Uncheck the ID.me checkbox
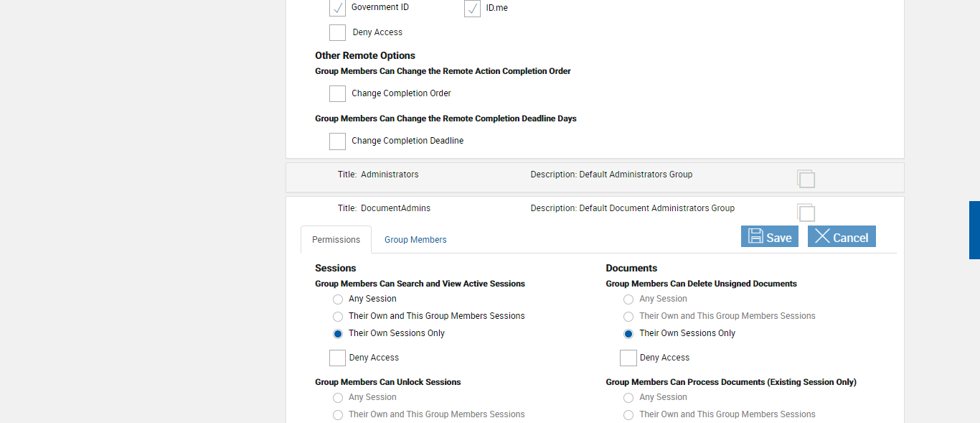The height and width of the screenshot is (423, 980). 472,9
